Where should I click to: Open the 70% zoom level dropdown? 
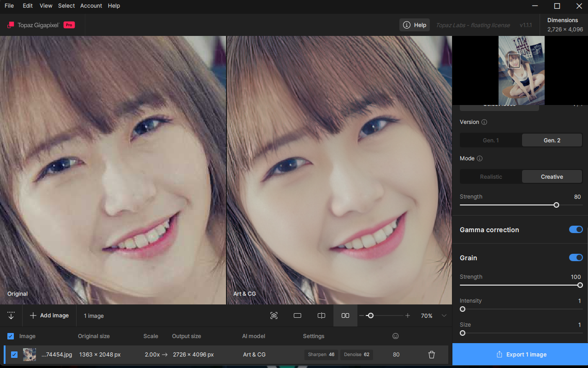[x=444, y=315]
